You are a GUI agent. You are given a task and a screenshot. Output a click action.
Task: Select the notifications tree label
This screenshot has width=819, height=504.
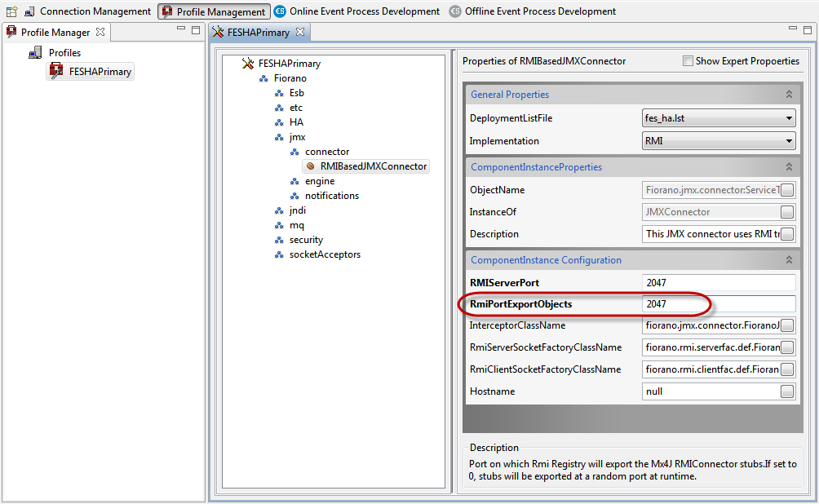(332, 196)
